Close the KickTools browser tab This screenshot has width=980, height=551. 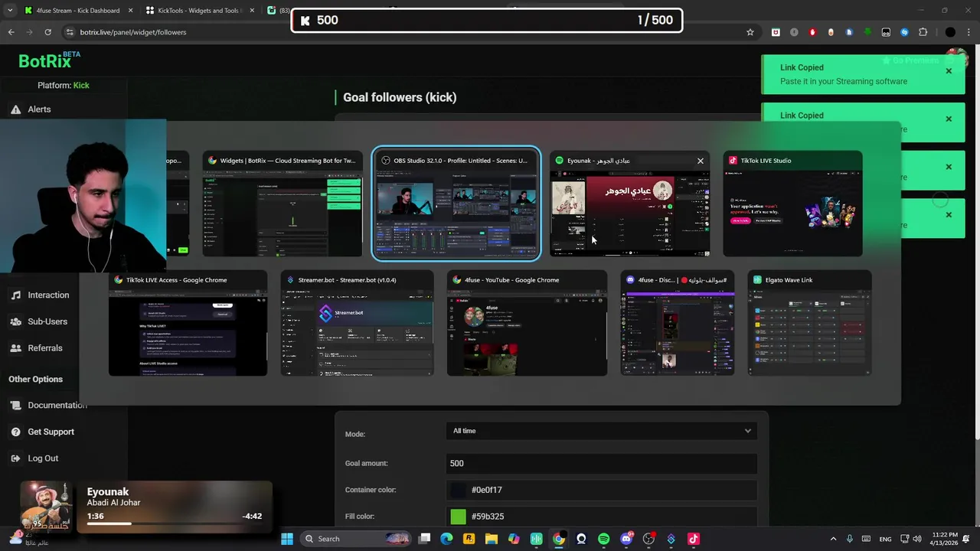[252, 11]
